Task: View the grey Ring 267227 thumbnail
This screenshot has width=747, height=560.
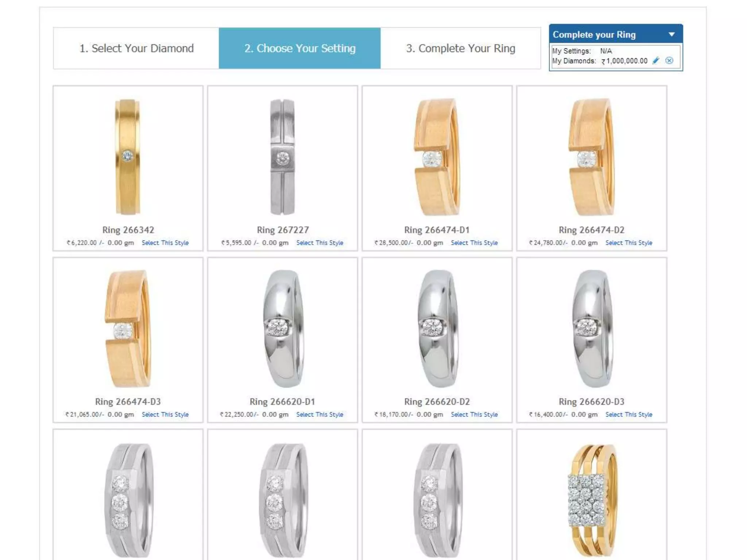Action: tap(282, 157)
